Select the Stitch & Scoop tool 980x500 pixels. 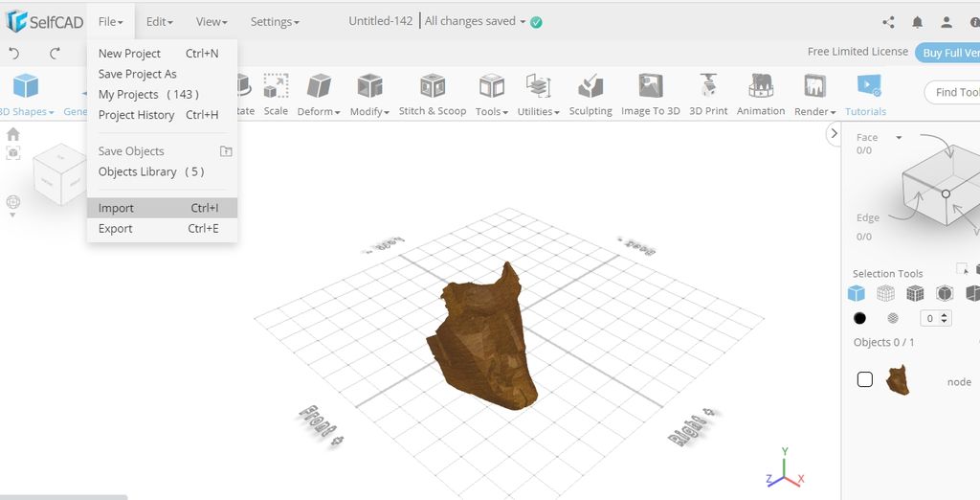click(433, 95)
